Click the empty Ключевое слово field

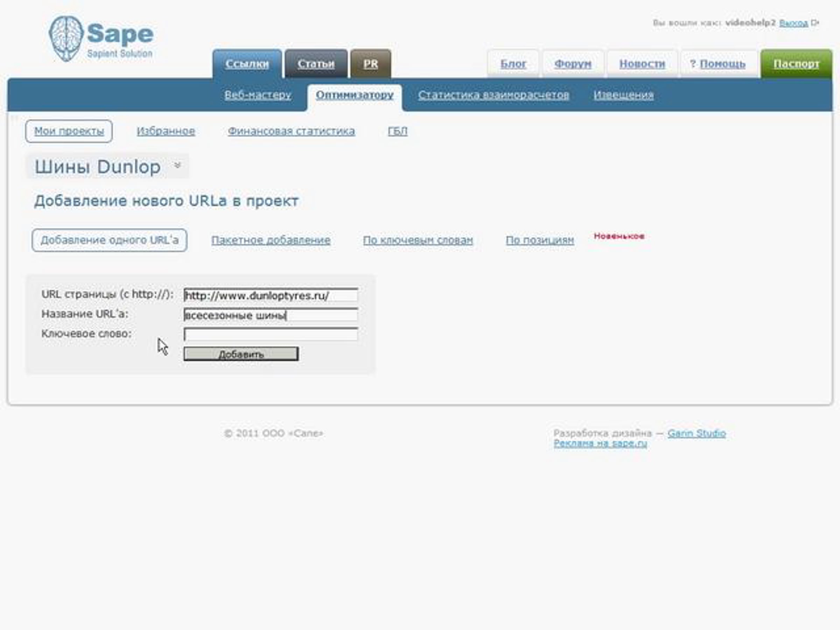pos(271,335)
